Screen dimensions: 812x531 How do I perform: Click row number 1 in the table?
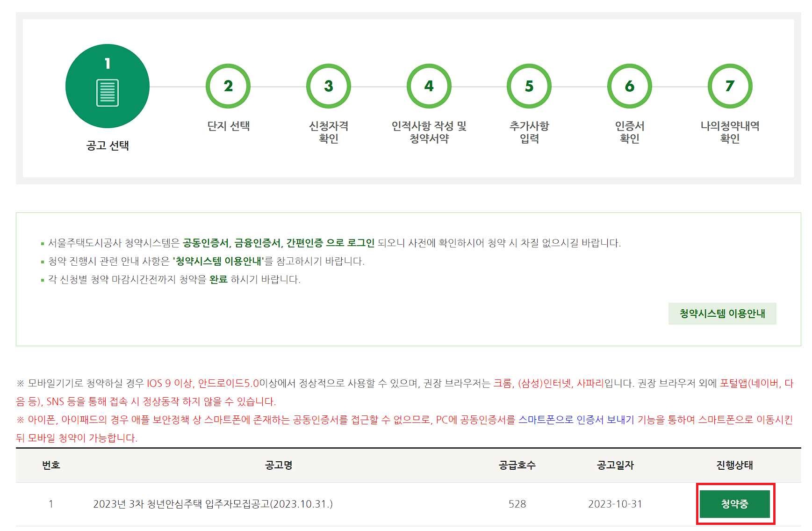coord(51,504)
